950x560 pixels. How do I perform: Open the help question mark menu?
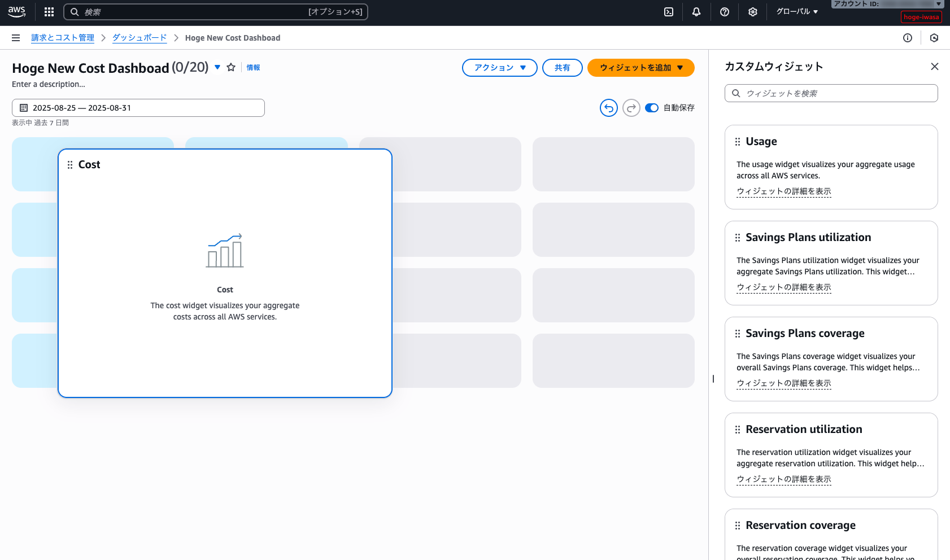pos(725,12)
